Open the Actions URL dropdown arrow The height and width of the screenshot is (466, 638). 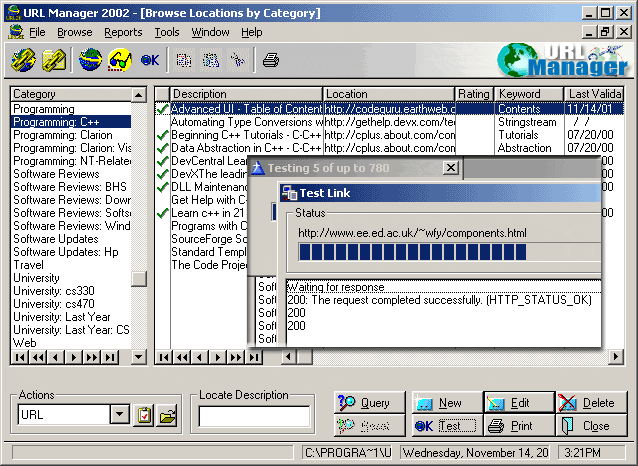tap(120, 415)
